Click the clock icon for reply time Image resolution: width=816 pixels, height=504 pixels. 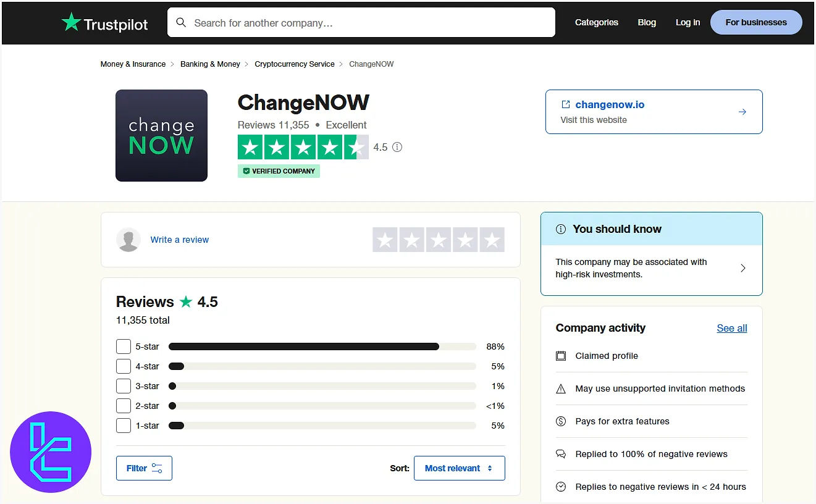click(x=561, y=487)
